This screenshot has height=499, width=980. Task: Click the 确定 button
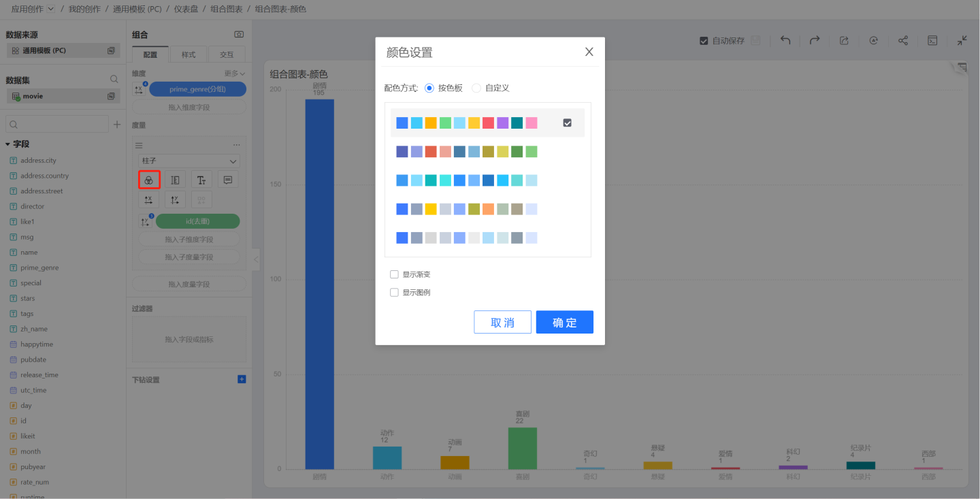click(x=564, y=323)
